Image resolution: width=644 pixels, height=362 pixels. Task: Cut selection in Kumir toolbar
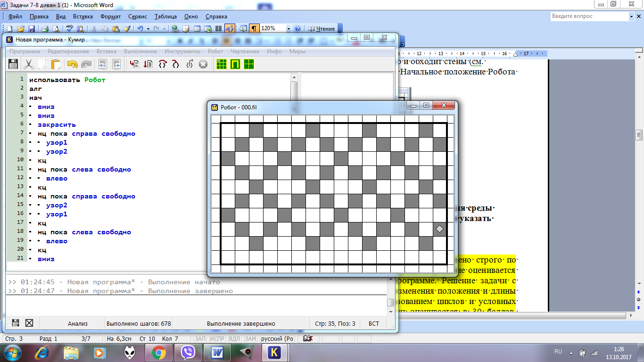pos(29,64)
